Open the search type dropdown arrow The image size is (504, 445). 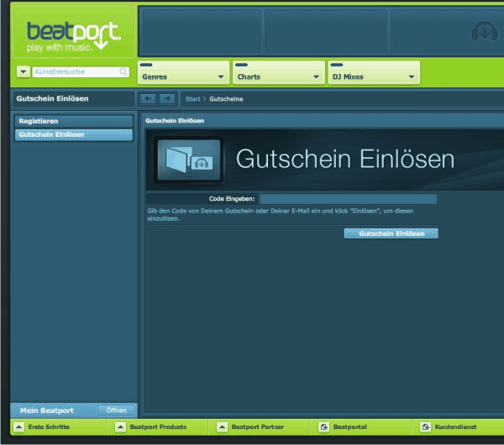coord(23,72)
